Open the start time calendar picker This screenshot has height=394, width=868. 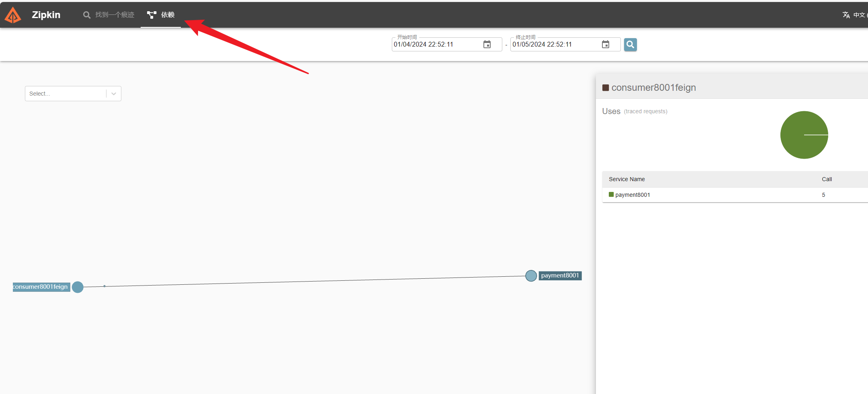487,45
